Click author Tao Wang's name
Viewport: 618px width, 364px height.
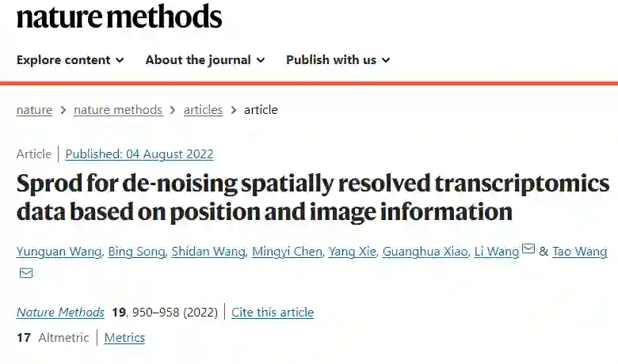click(x=579, y=252)
